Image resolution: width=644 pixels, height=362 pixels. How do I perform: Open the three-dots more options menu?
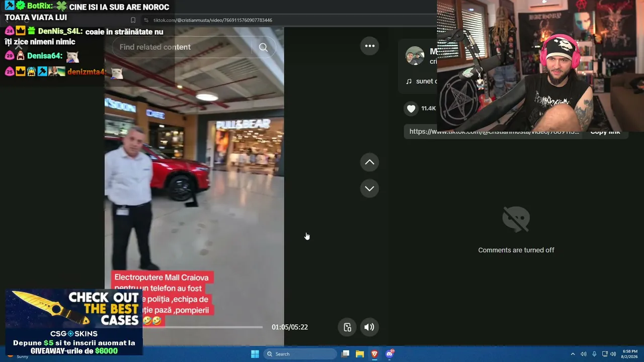pos(369,46)
